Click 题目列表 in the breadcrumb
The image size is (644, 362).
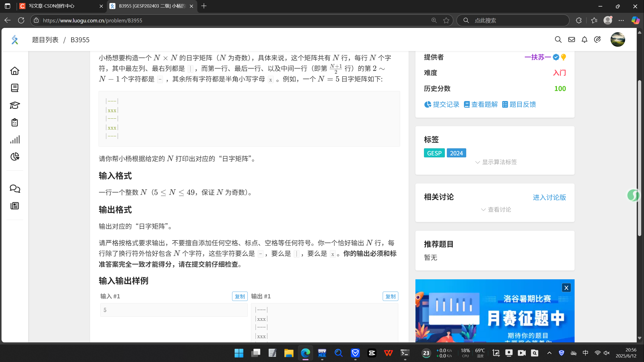pos(45,40)
